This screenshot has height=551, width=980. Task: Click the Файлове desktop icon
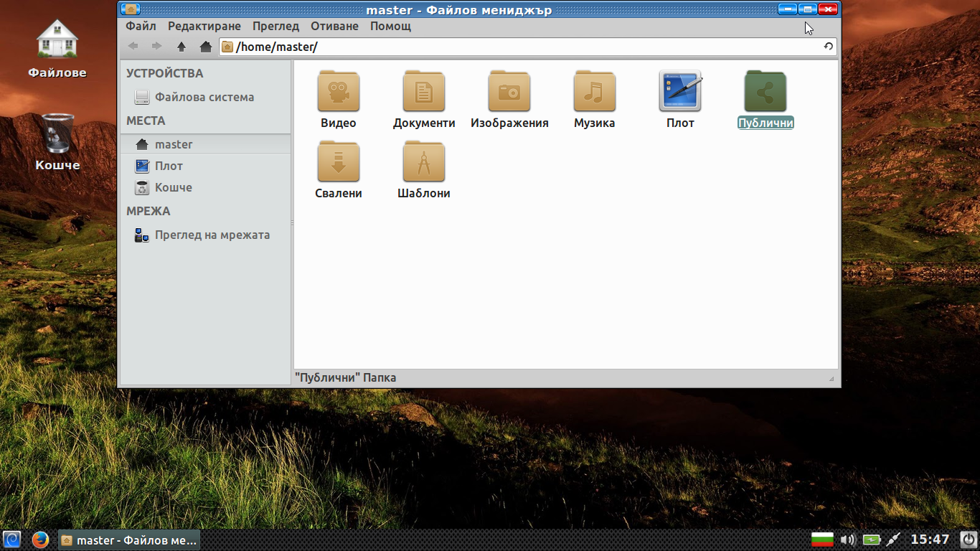57,48
